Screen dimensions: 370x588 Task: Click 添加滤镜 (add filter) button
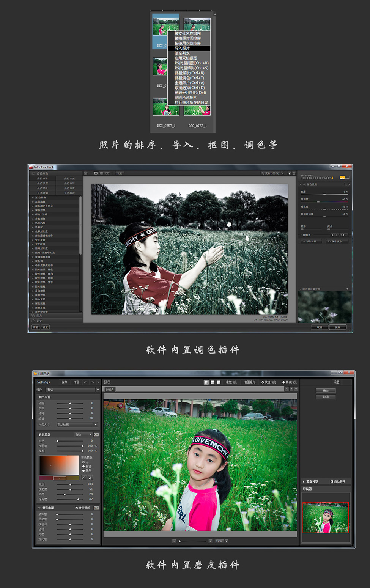point(311,241)
